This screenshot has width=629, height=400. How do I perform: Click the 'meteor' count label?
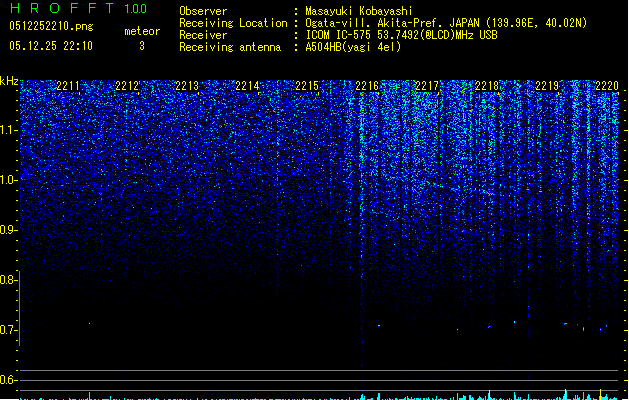pos(142,31)
